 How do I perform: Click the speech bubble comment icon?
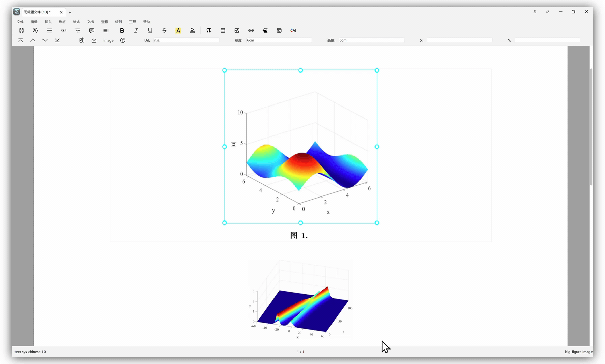click(x=92, y=30)
